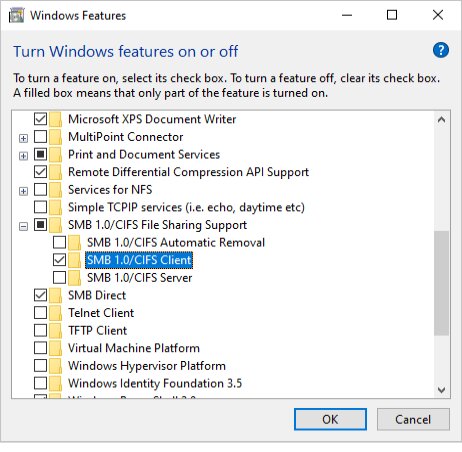
Task: Click folder icon beside SMB 1.0/CIFS Server
Action: tap(75, 277)
